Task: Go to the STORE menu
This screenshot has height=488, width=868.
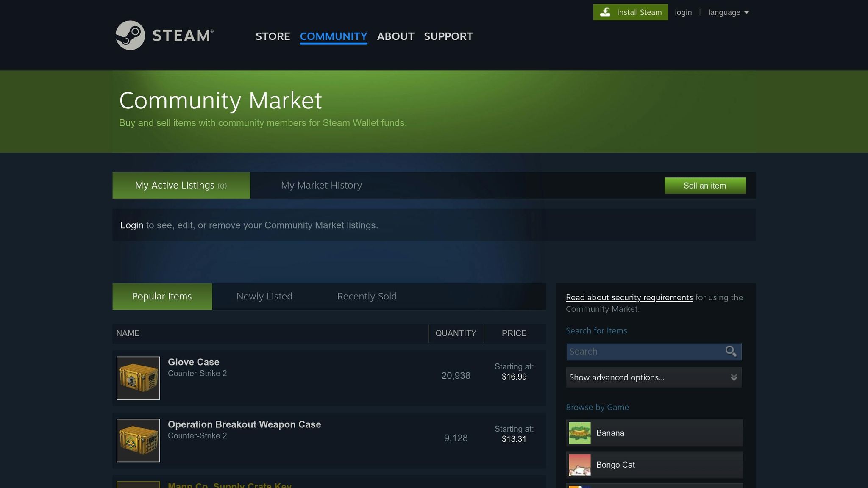Action: (273, 36)
